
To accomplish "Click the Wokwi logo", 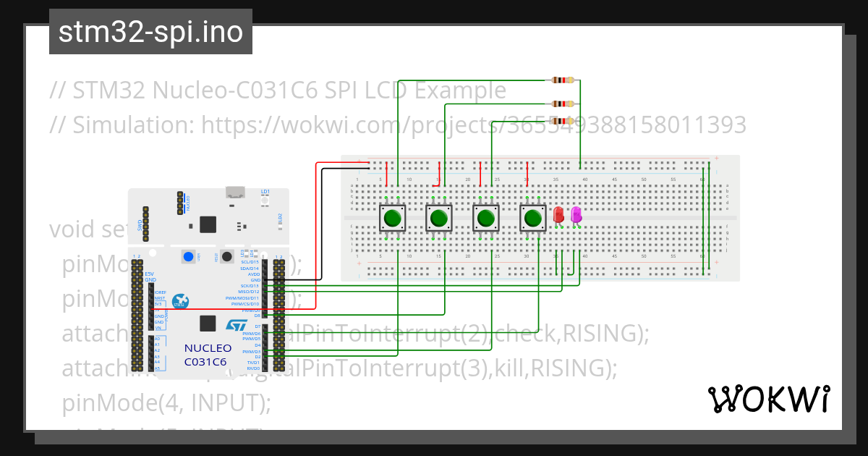I will coord(769,397).
